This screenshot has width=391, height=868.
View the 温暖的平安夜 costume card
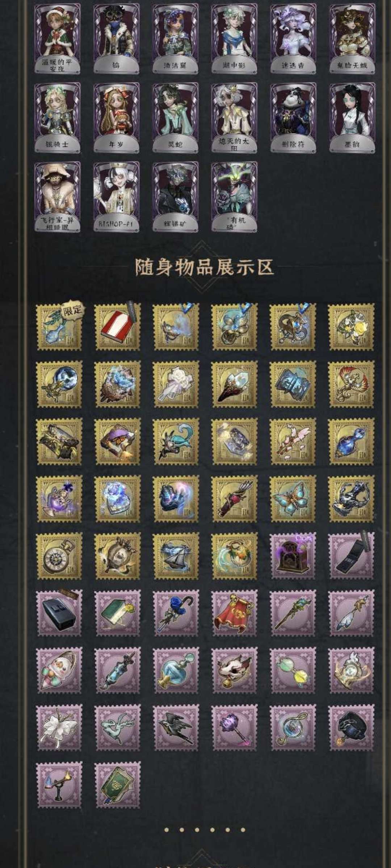(58, 39)
